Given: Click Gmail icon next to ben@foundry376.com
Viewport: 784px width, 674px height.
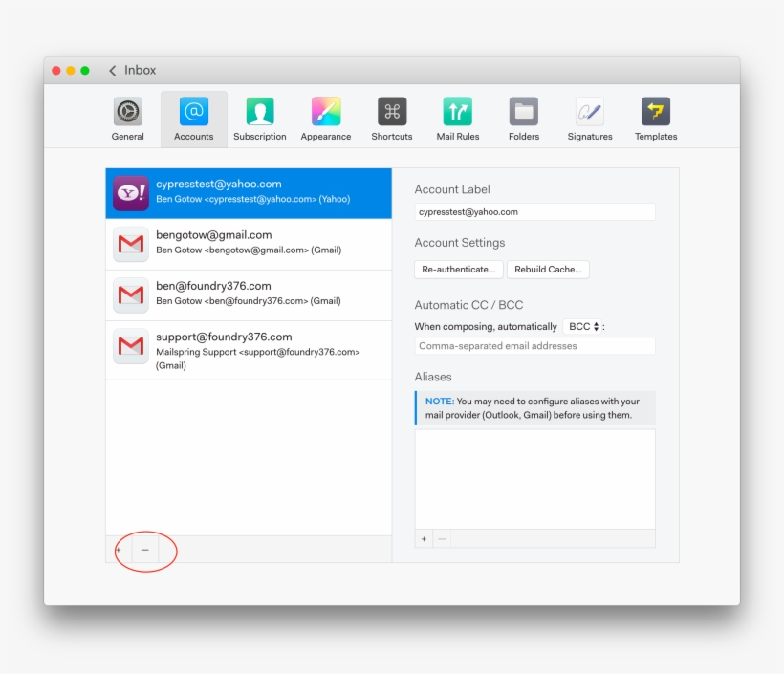Looking at the screenshot, I should point(130,295).
